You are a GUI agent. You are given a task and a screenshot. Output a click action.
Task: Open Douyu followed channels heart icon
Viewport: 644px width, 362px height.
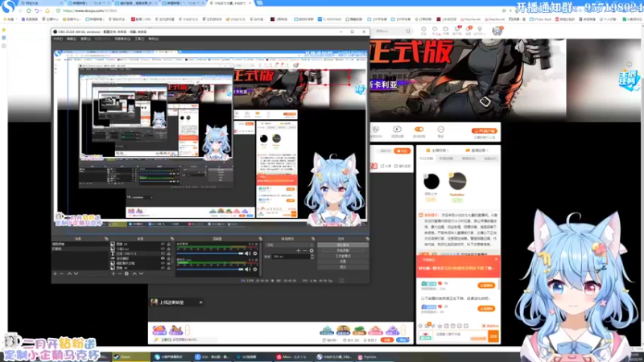435,30
